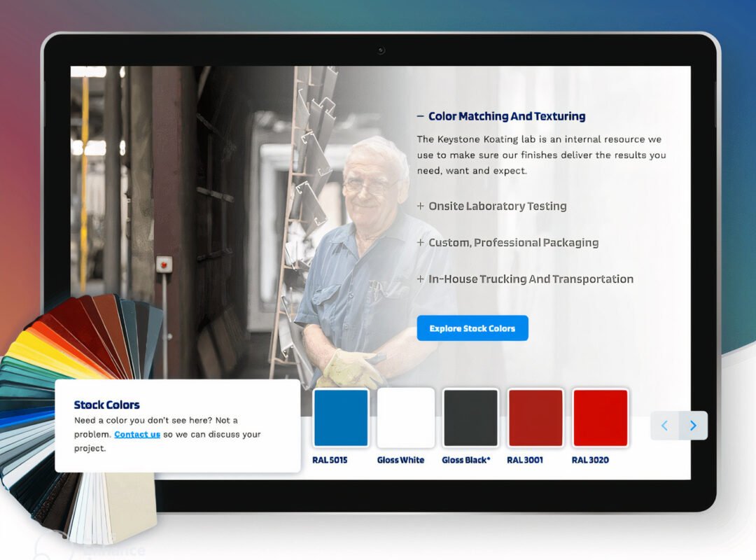The height and width of the screenshot is (560, 756).
Task: Select the Gloss Black swatch
Action: [x=470, y=418]
